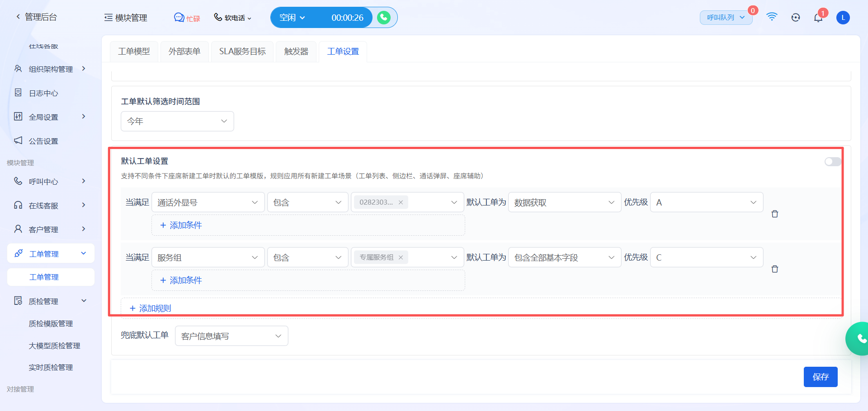Click 添加规则 to add a rule

(150, 308)
